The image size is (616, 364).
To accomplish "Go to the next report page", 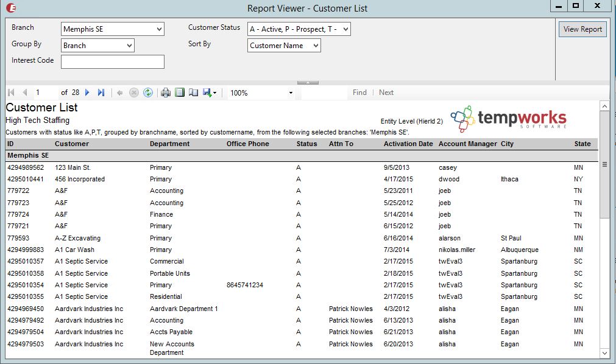I will tap(87, 93).
